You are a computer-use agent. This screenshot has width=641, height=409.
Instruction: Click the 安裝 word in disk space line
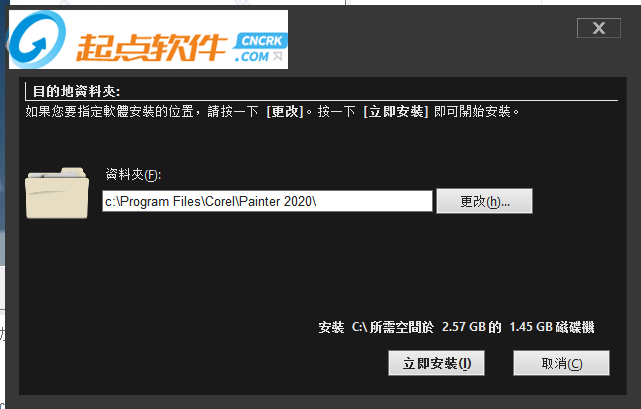coord(331,327)
